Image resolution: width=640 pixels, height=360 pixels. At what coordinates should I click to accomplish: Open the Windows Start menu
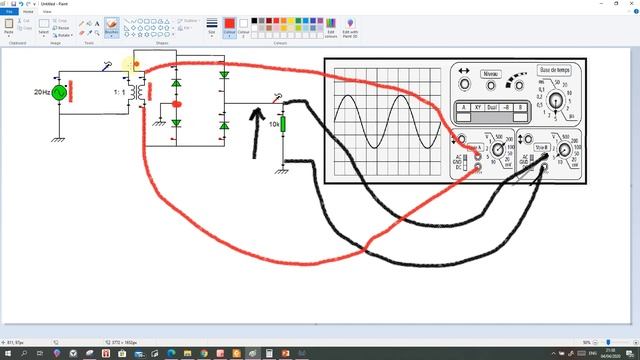(x=8, y=353)
